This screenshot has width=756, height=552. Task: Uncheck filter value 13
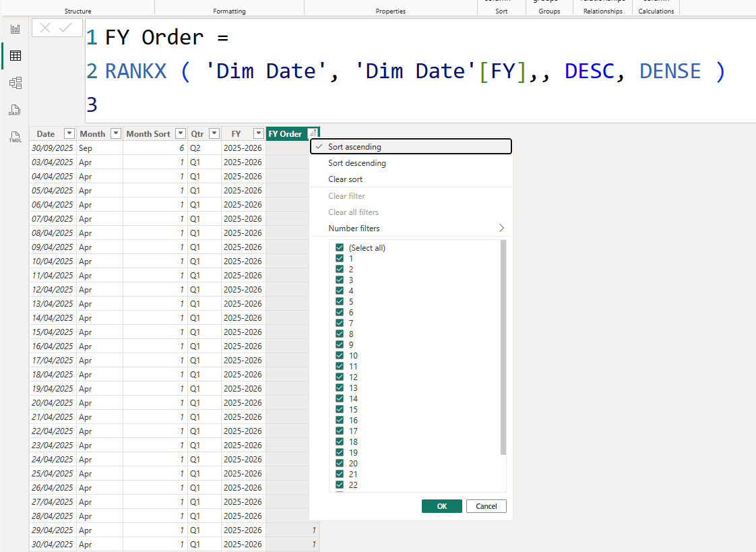tap(340, 388)
